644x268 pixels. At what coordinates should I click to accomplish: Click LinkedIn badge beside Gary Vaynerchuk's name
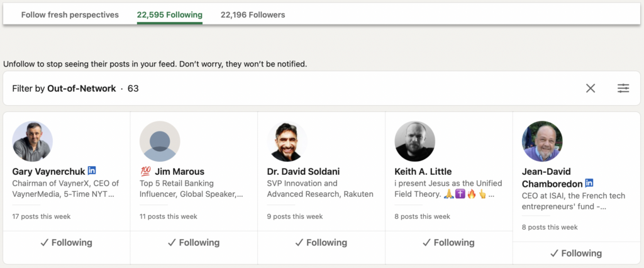tap(92, 171)
